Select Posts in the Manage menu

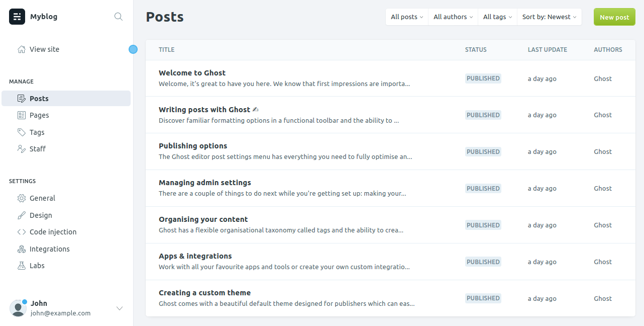pos(39,99)
